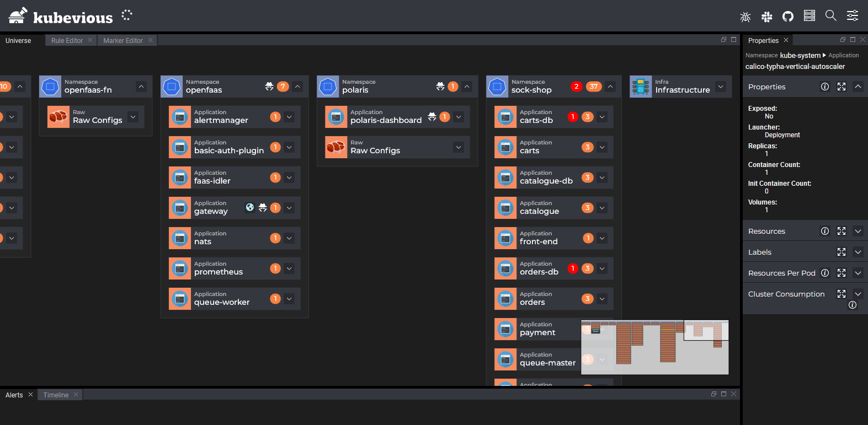Click the openfaas-fn namespace hexagon icon

click(x=50, y=87)
